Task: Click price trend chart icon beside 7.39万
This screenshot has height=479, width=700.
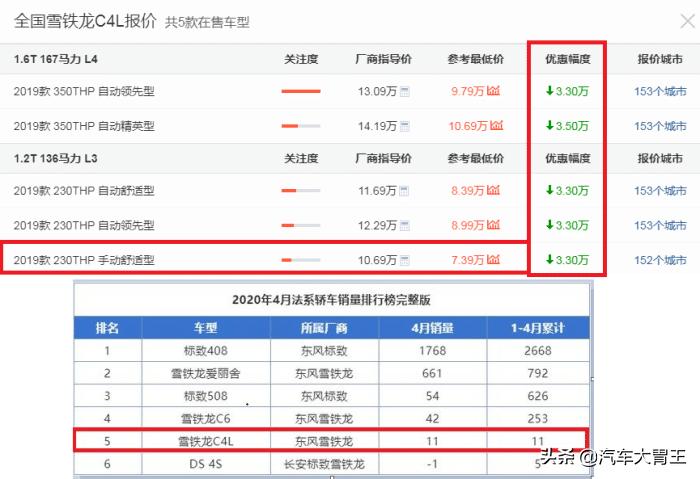Action: tap(493, 259)
